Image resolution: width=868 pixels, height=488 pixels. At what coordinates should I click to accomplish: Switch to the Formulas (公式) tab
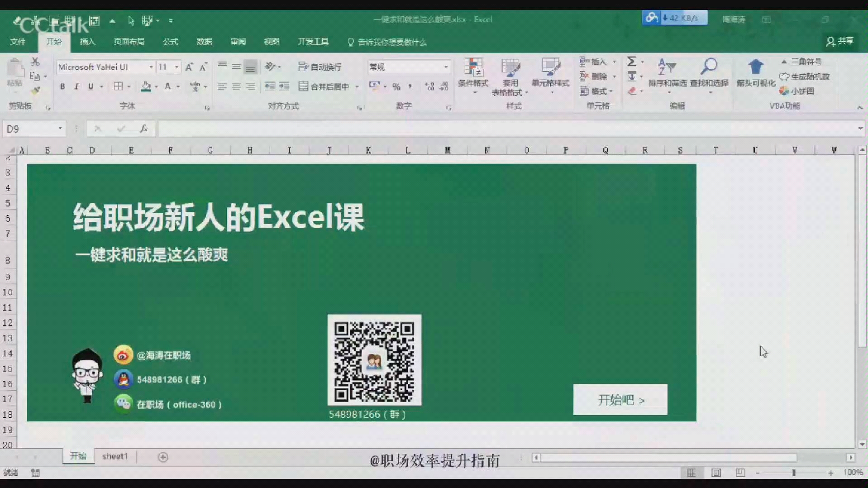click(171, 42)
